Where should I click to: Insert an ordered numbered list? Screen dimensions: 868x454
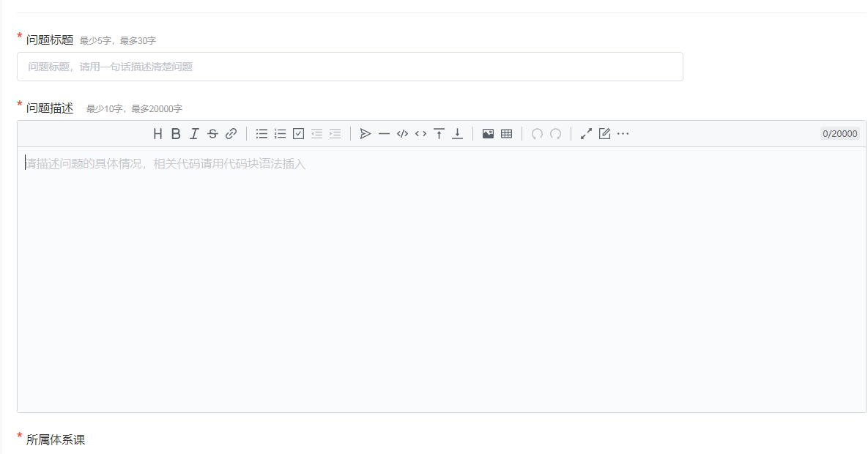[280, 134]
